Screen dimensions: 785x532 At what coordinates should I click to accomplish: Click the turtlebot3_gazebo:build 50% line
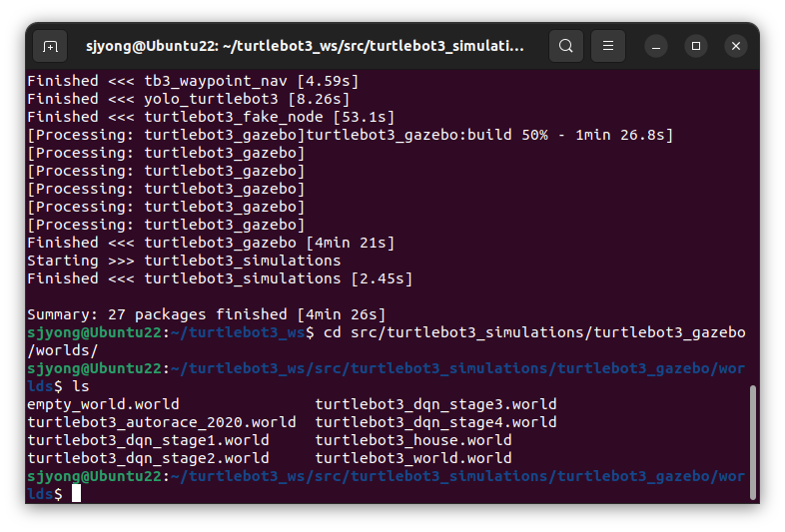pos(351,135)
